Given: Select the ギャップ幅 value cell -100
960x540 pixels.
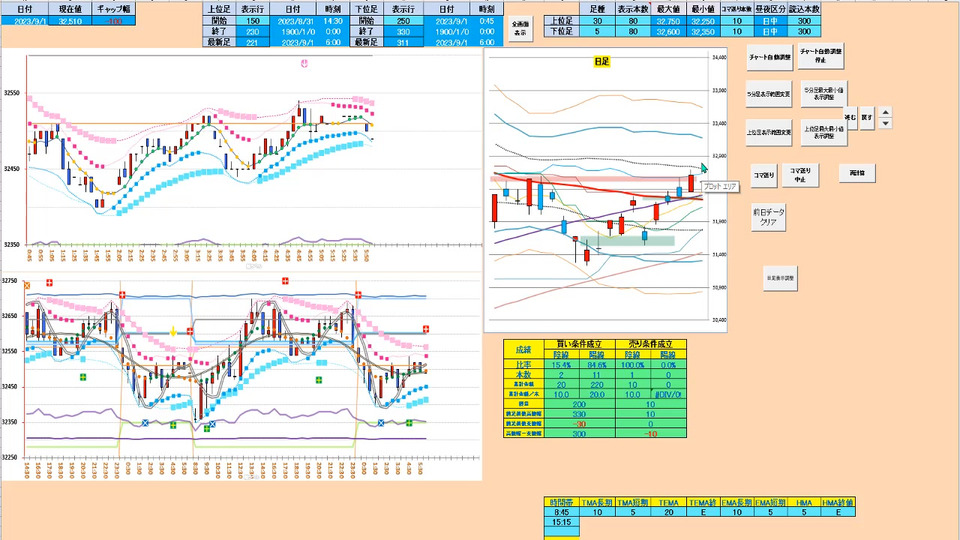Looking at the screenshot, I should click(x=114, y=21).
